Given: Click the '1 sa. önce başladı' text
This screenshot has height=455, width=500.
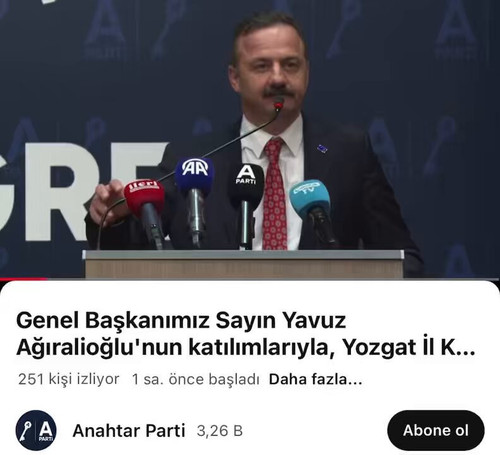Looking at the screenshot, I should (x=196, y=379).
